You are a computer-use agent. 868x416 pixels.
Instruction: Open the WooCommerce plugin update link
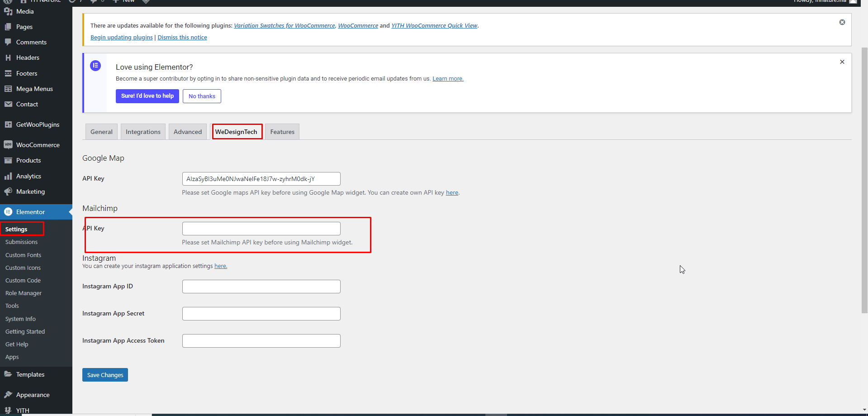[x=358, y=26]
